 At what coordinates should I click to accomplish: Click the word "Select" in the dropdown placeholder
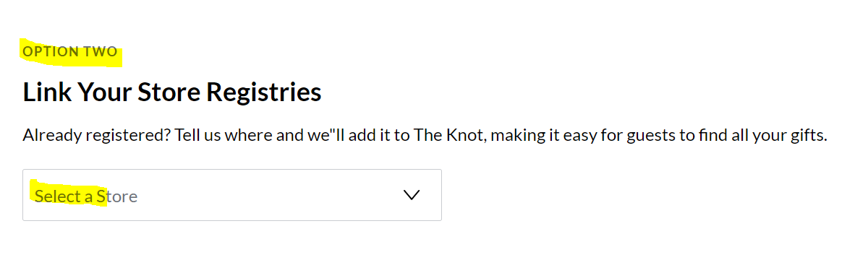[58, 196]
